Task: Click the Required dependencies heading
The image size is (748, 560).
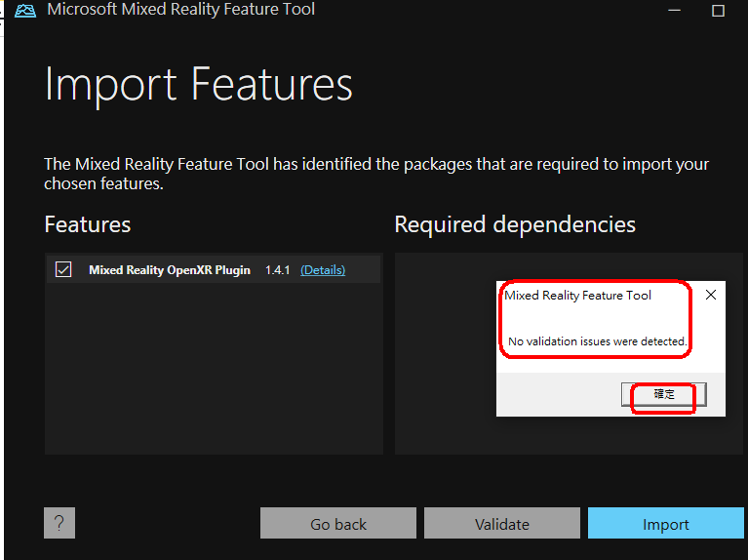Action: coord(515,224)
